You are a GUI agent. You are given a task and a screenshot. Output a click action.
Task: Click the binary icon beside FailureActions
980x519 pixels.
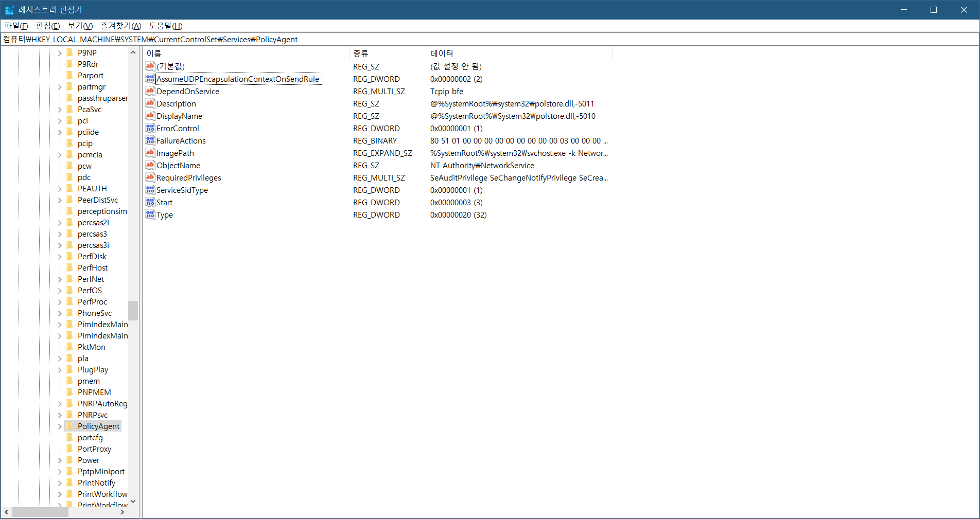(x=150, y=140)
